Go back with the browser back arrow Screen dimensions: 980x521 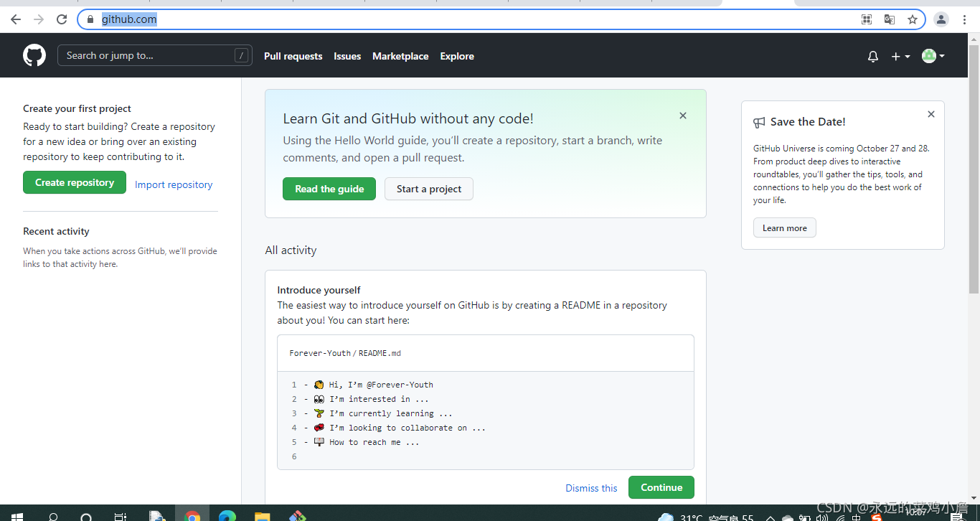[x=16, y=19]
